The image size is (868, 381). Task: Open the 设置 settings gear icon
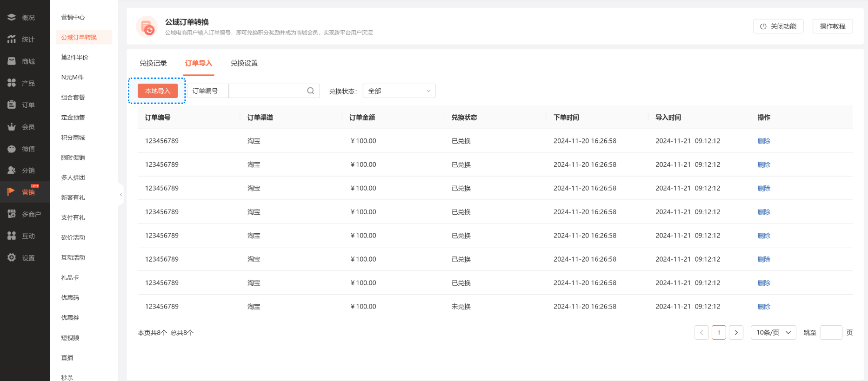12,258
